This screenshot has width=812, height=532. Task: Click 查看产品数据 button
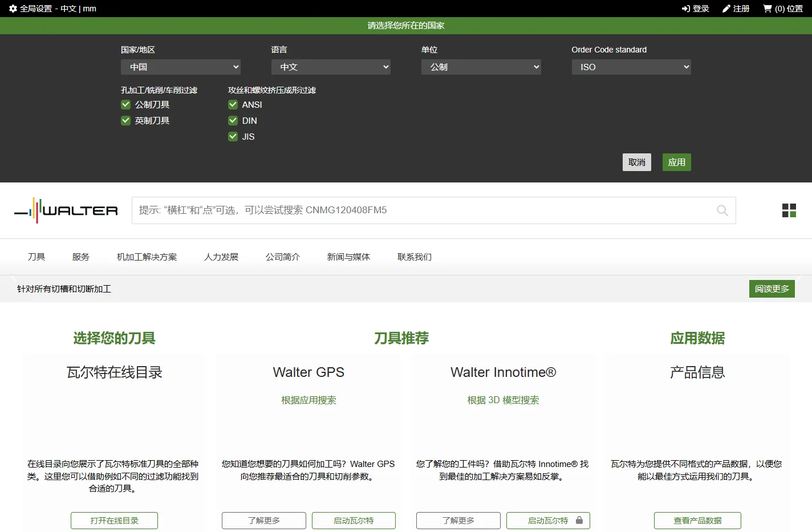pyautogui.click(x=697, y=521)
